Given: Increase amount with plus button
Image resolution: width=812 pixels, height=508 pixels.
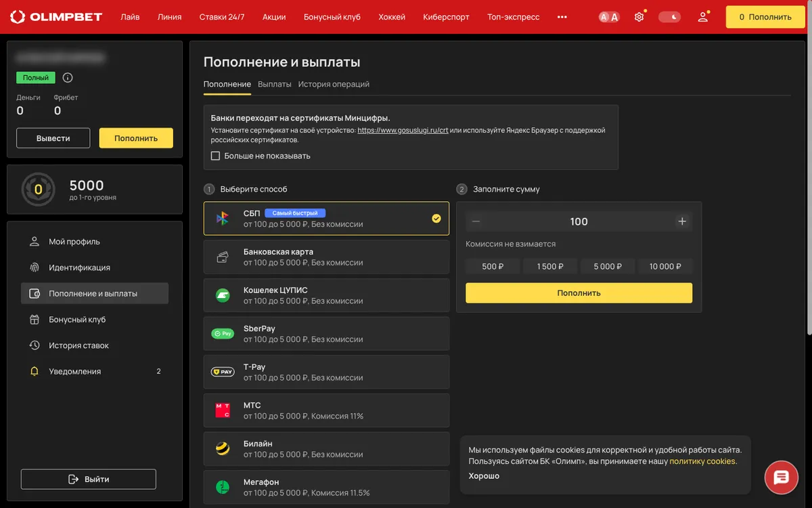Looking at the screenshot, I should 682,221.
